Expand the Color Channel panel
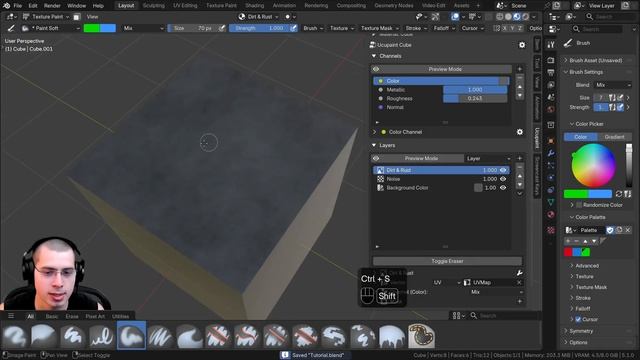 (x=374, y=132)
